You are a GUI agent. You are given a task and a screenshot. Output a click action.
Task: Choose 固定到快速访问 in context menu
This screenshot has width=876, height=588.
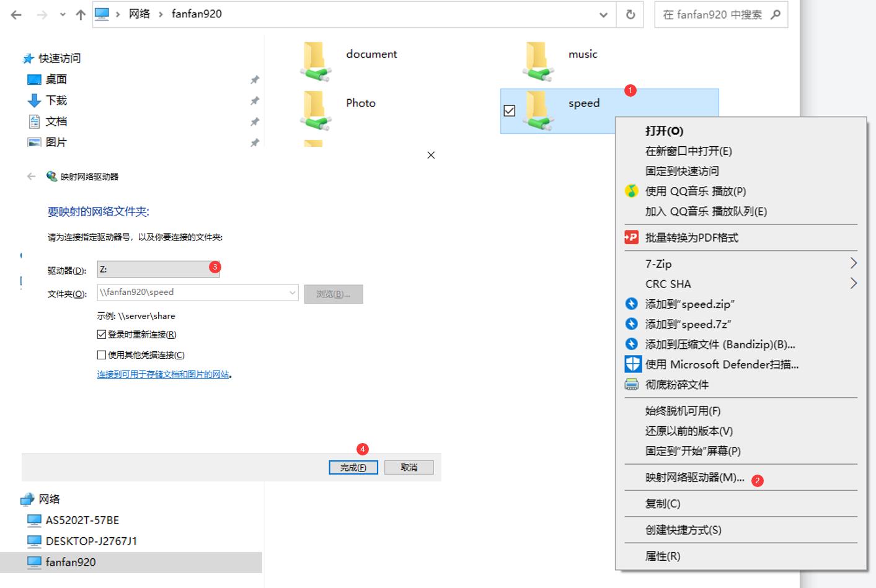681,171
